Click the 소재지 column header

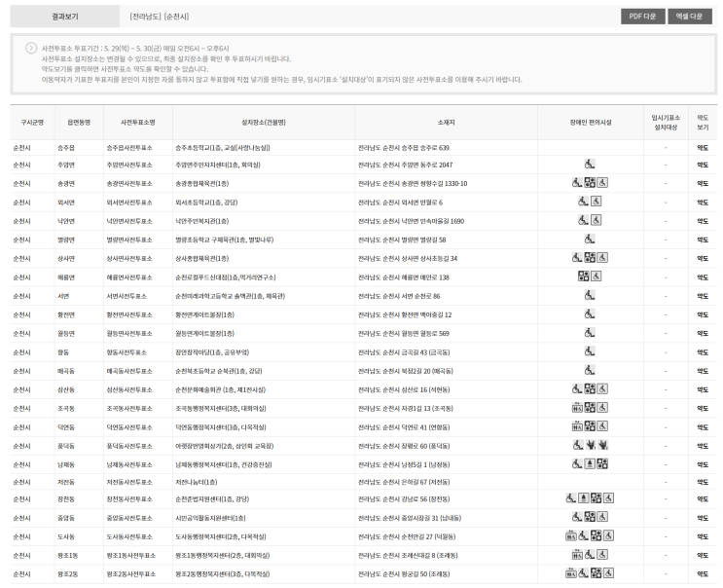click(x=446, y=123)
